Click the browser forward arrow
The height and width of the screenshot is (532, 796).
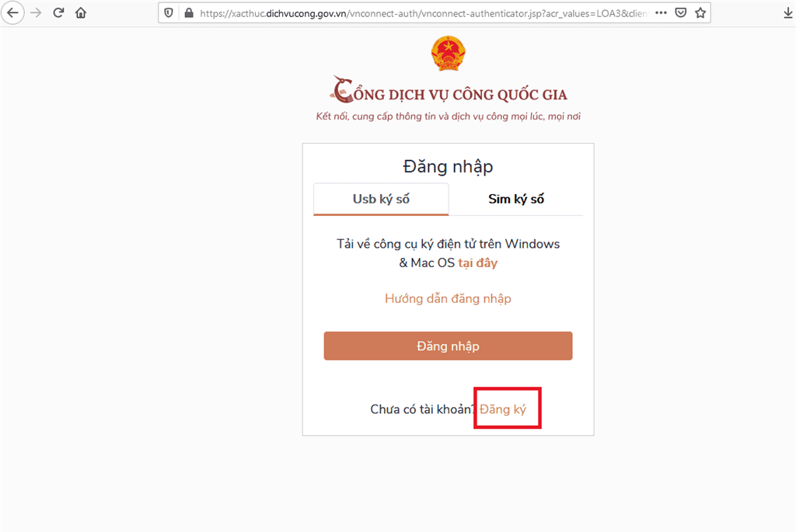(x=36, y=12)
